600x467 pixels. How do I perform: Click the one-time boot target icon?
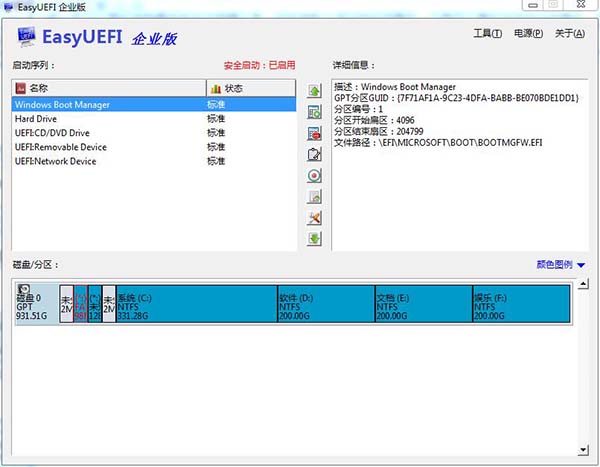point(314,176)
